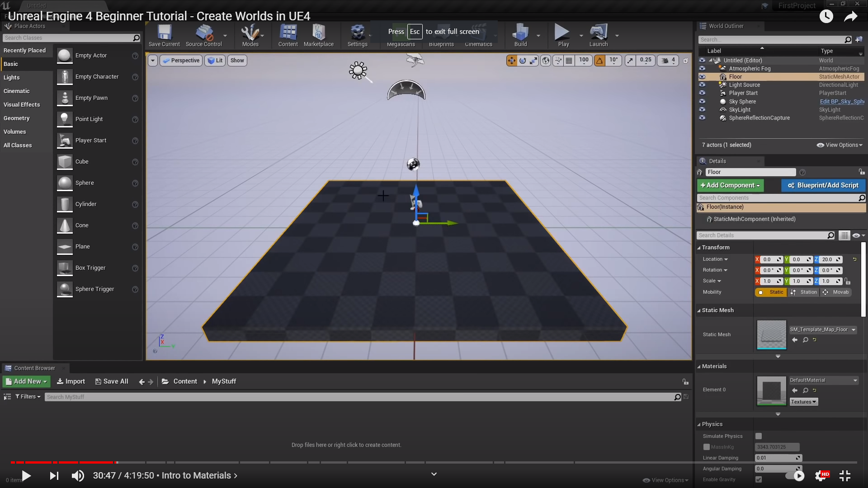Toggle the Simulate Physics checkbox
Image resolution: width=868 pixels, height=488 pixels.
tap(759, 436)
